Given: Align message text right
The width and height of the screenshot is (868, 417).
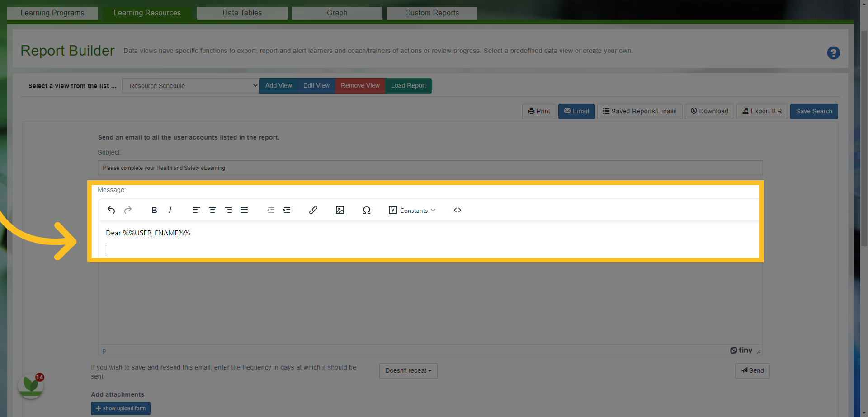Looking at the screenshot, I should coord(228,210).
